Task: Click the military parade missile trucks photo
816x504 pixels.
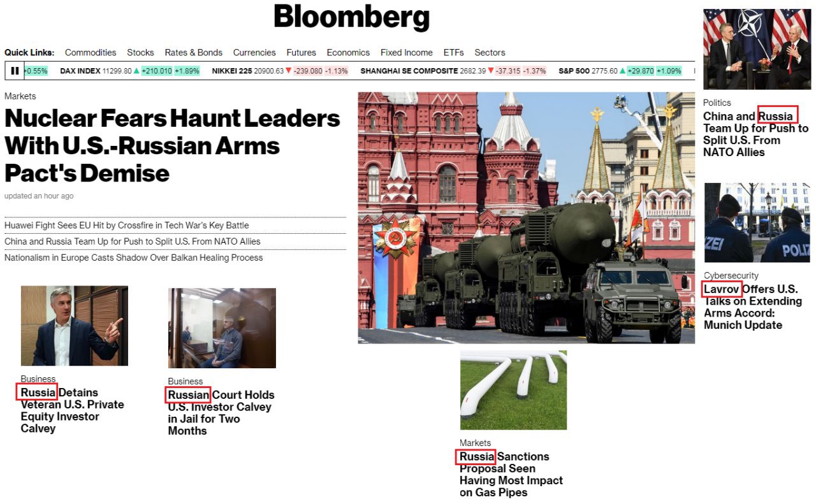Action: pyautogui.click(x=526, y=218)
